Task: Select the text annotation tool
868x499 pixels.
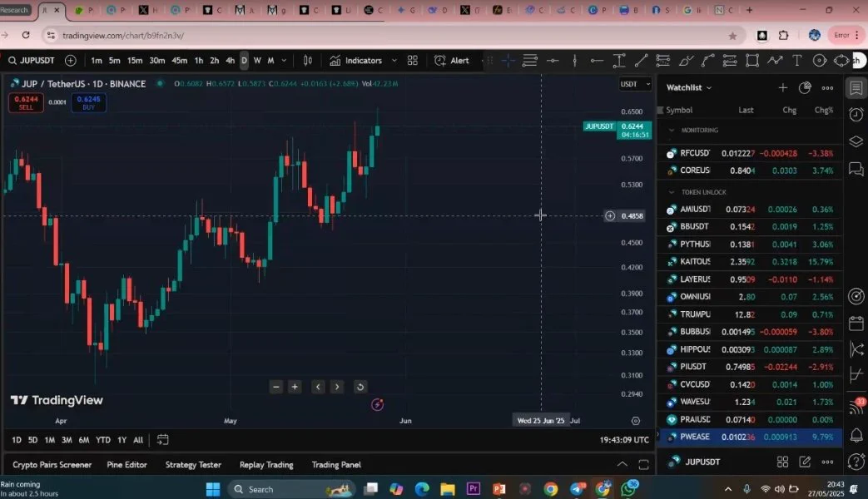Action: [x=796, y=61]
